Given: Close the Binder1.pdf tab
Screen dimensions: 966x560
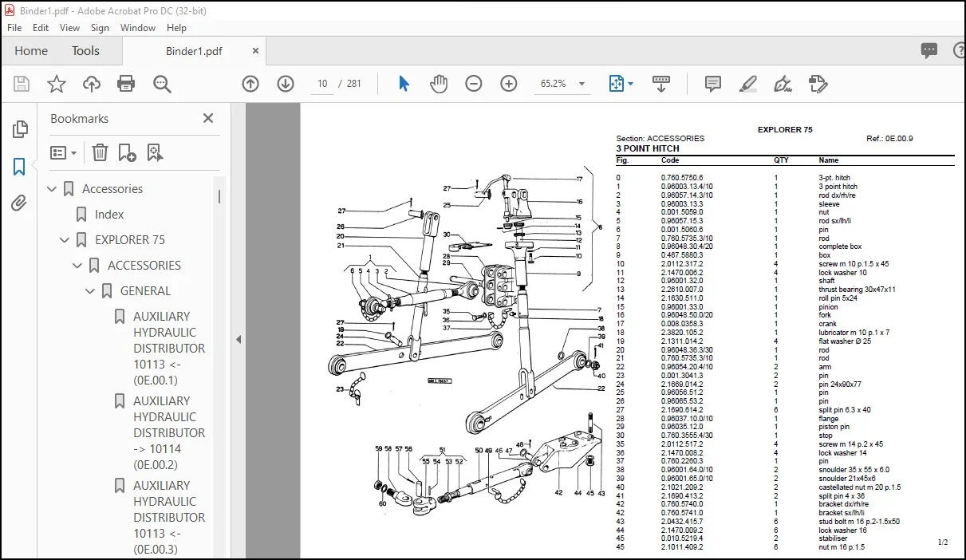Looking at the screenshot, I should (255, 50).
